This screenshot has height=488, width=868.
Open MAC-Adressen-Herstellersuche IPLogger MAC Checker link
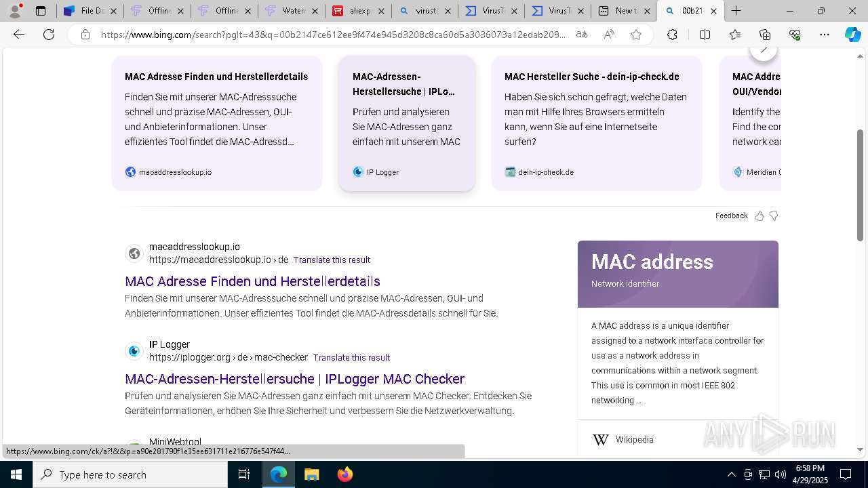click(x=294, y=379)
